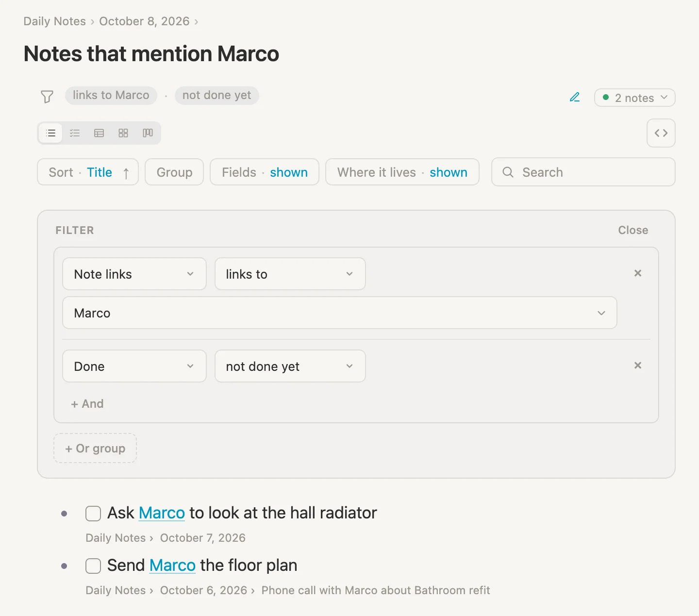
Task: Click the not done yet filter chip
Action: 217,95
